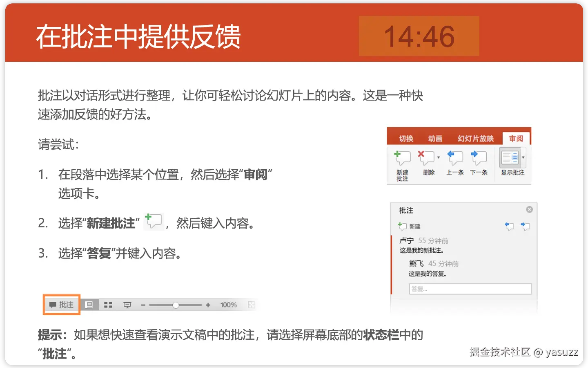Click the zoom out minus icon
This screenshot has width=588, height=368.
tap(143, 305)
